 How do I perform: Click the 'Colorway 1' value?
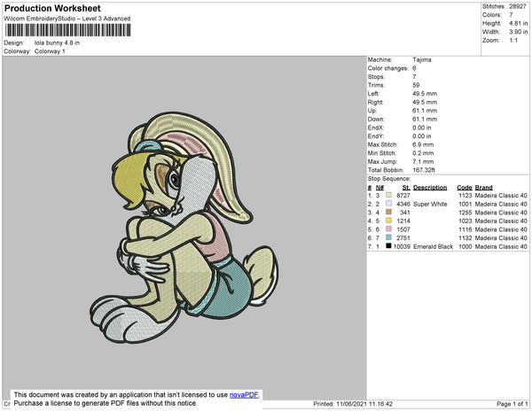50,51
